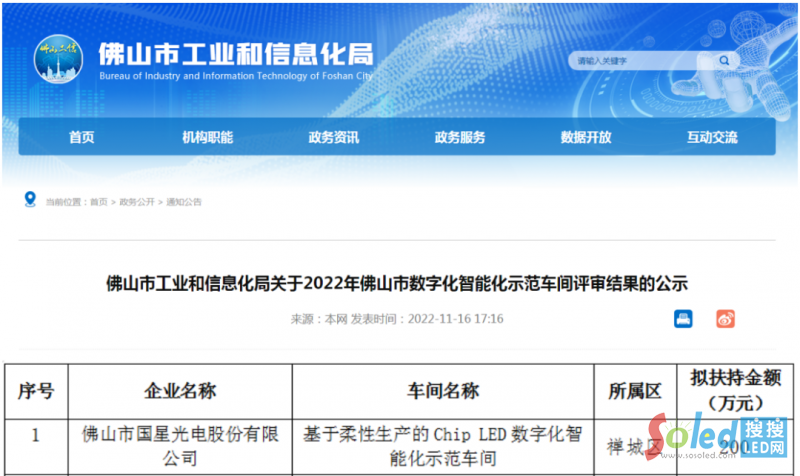Click the article headline about 2022 示范车间
800x476 pixels.
click(x=398, y=283)
